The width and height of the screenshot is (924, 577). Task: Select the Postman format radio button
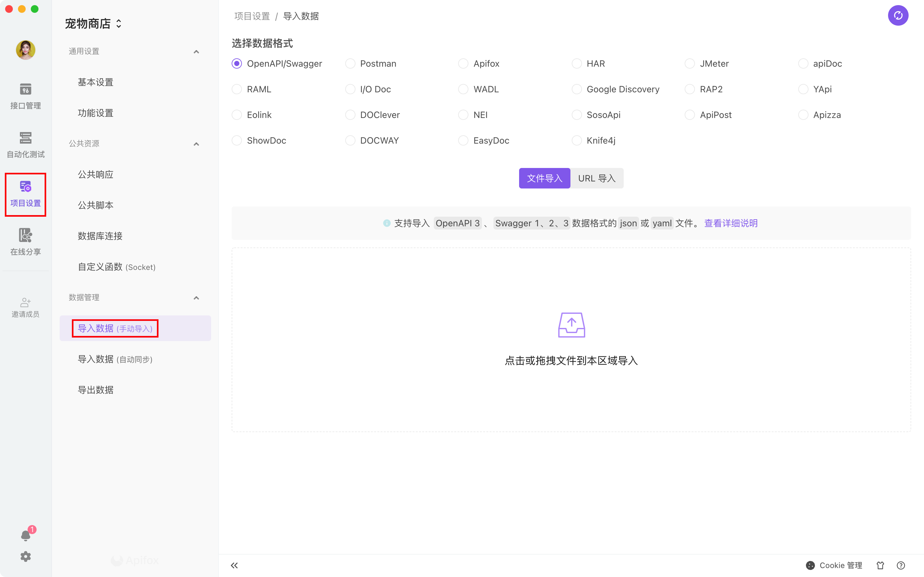(x=350, y=63)
